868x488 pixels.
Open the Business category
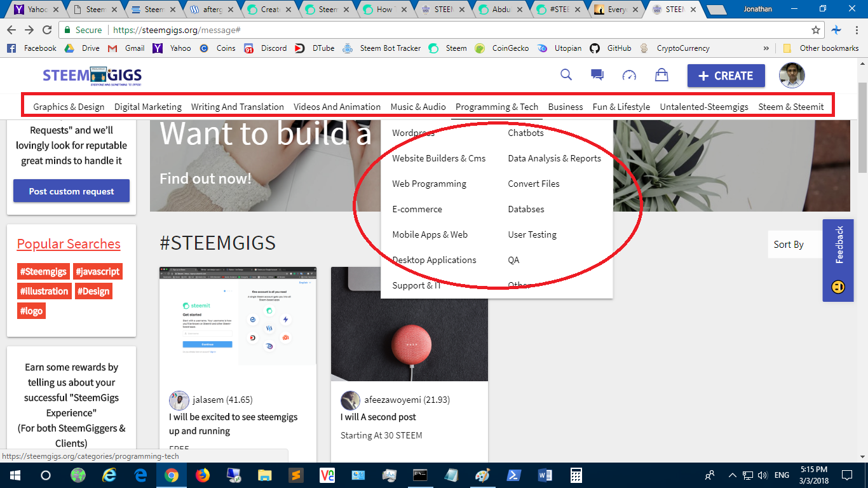[566, 107]
